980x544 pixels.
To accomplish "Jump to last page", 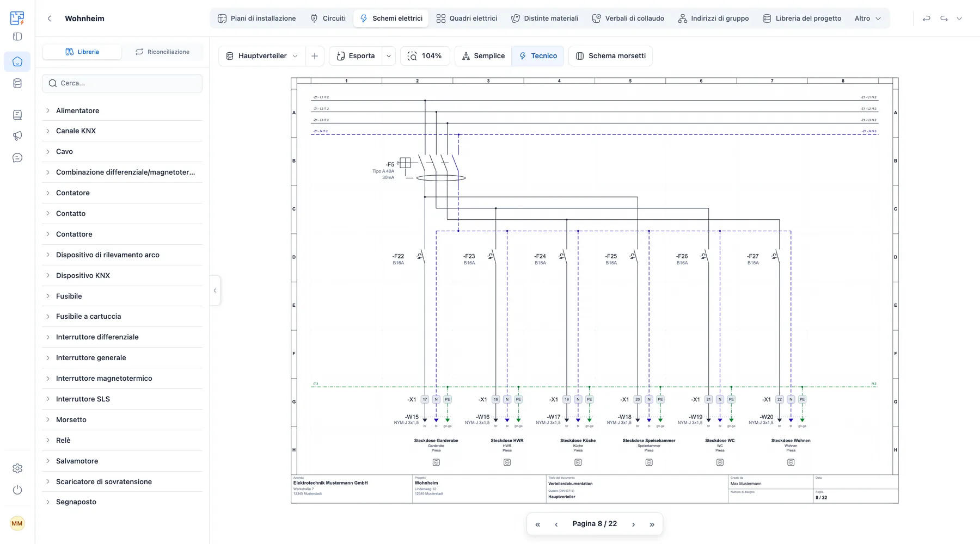I will [652, 524].
